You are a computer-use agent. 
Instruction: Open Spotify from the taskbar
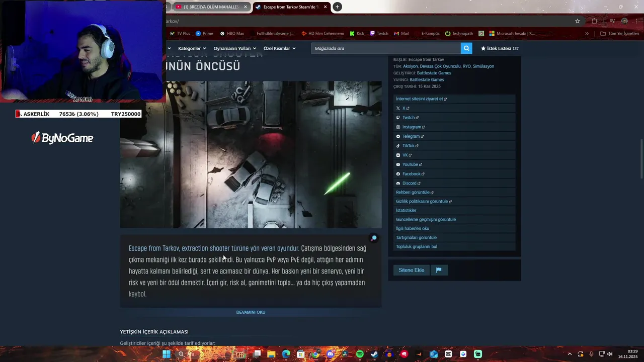tap(360, 354)
